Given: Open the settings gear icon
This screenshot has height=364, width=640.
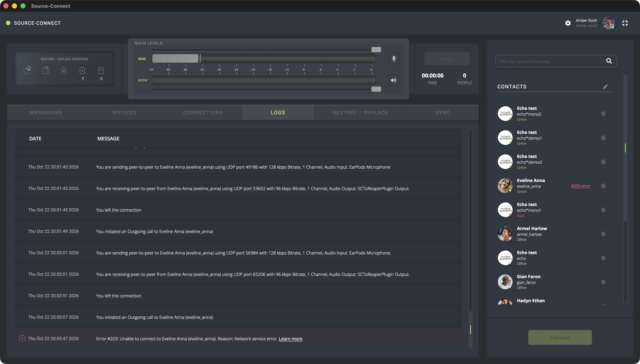Looking at the screenshot, I should point(568,23).
